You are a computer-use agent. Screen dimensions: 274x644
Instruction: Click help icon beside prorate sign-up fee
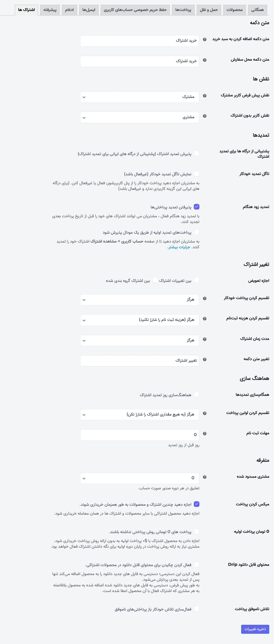click(205, 319)
